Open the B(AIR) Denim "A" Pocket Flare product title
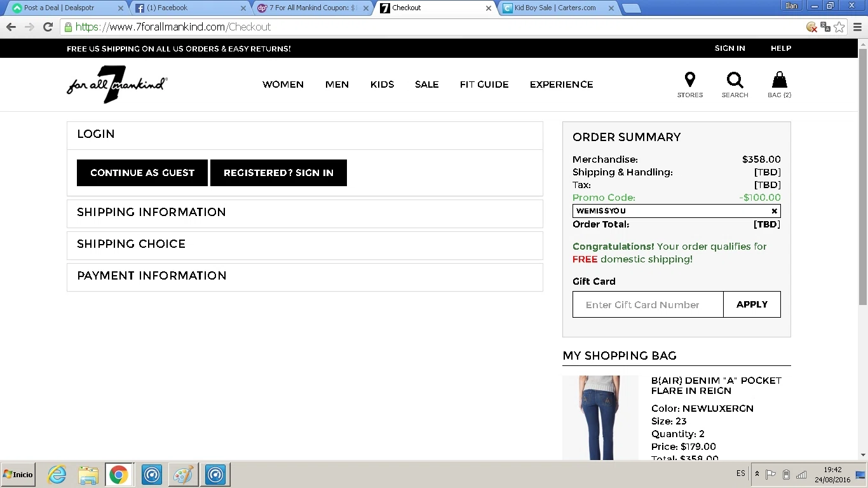Screen dimensions: 868x488 (716, 386)
